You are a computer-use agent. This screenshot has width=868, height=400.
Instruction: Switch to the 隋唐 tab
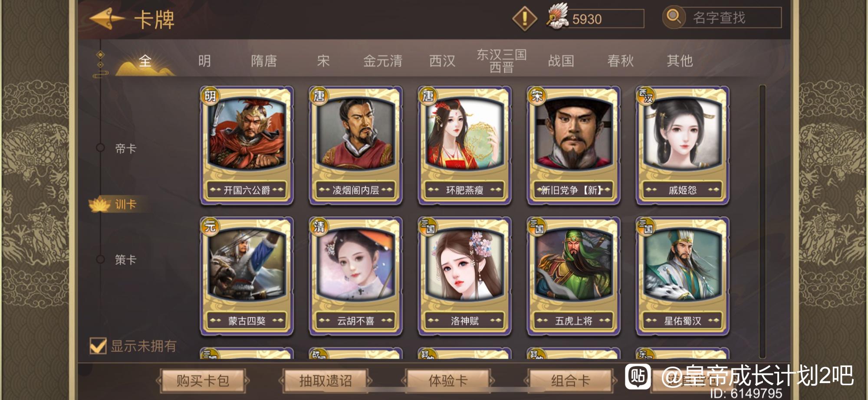(264, 61)
